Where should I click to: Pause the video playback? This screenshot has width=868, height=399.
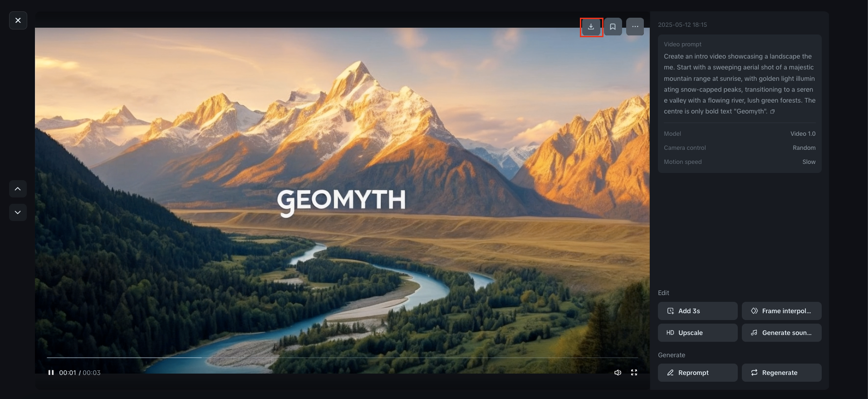click(x=51, y=373)
